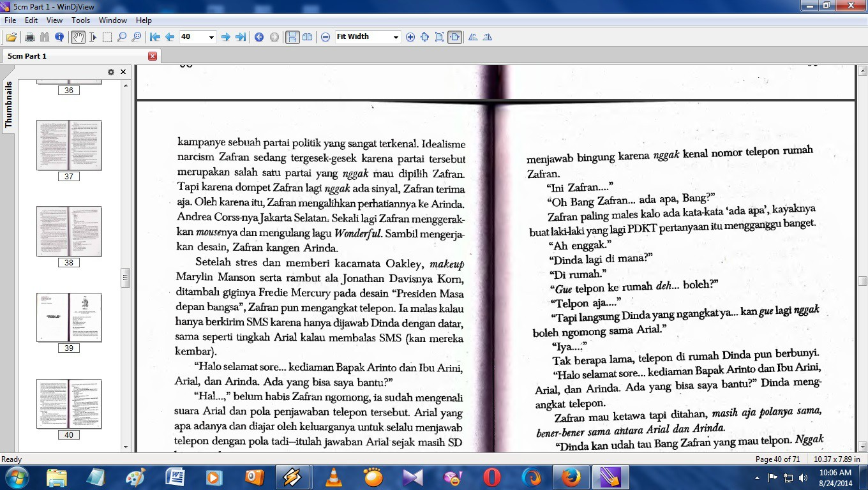Close the 5cm Part 1 tab
Viewport: 868px width, 490px height.
[x=152, y=56]
